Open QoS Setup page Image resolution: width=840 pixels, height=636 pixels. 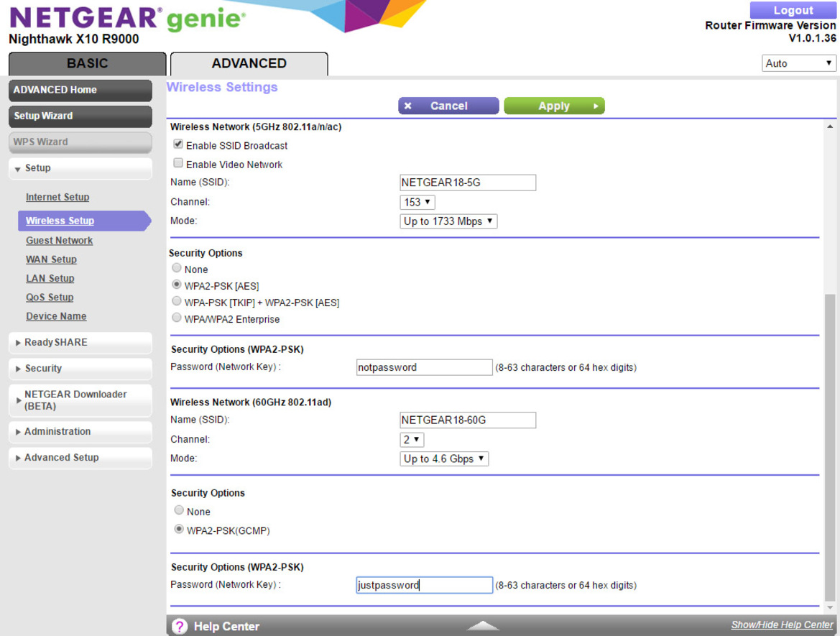click(50, 298)
